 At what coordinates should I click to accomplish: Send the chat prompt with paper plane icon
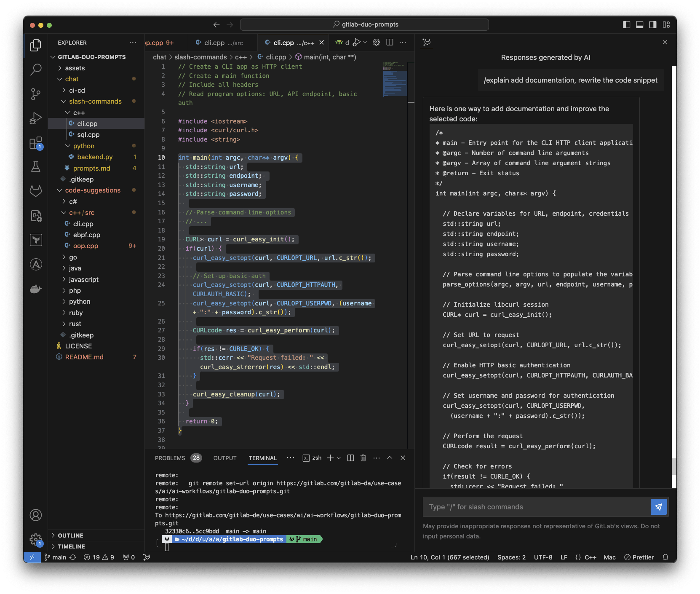click(x=658, y=507)
